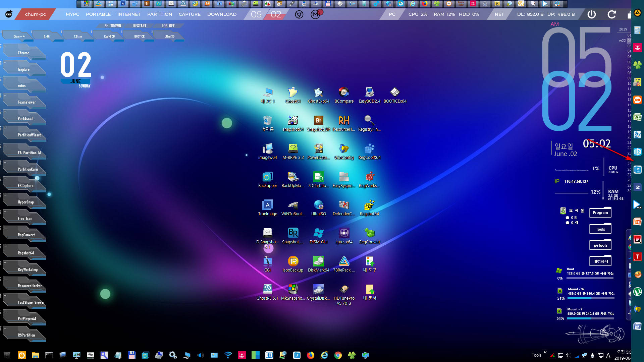
Task: Open RegistryFinder magnifier icon
Action: point(369,123)
